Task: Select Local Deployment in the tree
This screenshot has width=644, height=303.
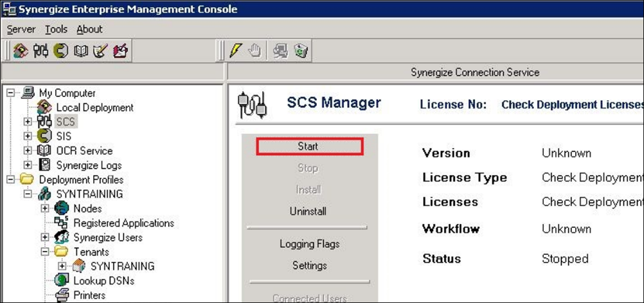Action: click(95, 107)
